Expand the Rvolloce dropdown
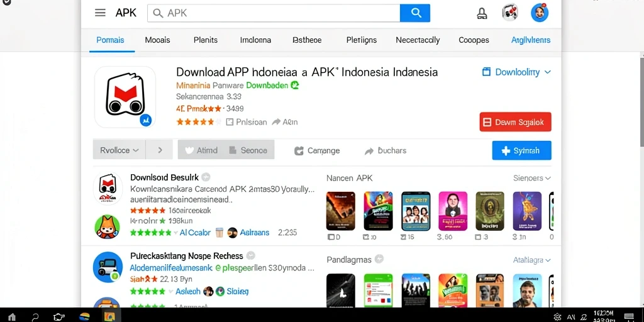Image resolution: width=644 pixels, height=322 pixels. pos(119,150)
